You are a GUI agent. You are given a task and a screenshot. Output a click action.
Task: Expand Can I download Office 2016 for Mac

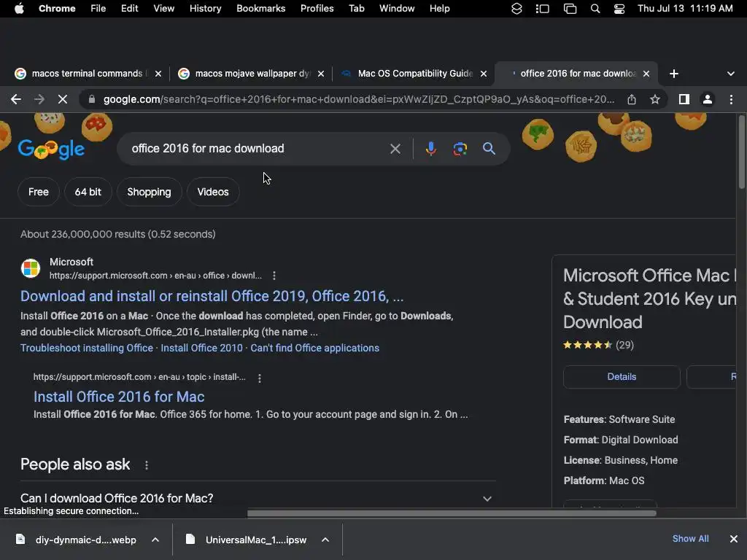tap(258, 499)
